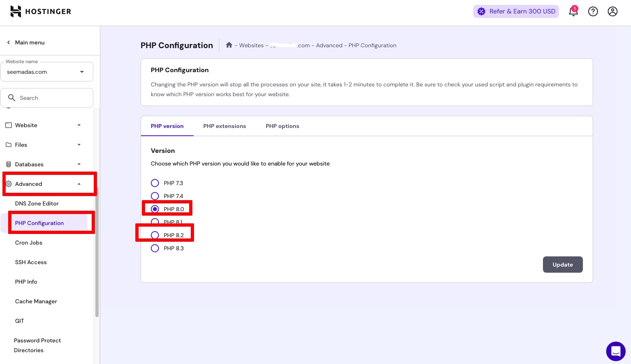Click the Update button
The width and height of the screenshot is (631, 364).
pos(563,265)
